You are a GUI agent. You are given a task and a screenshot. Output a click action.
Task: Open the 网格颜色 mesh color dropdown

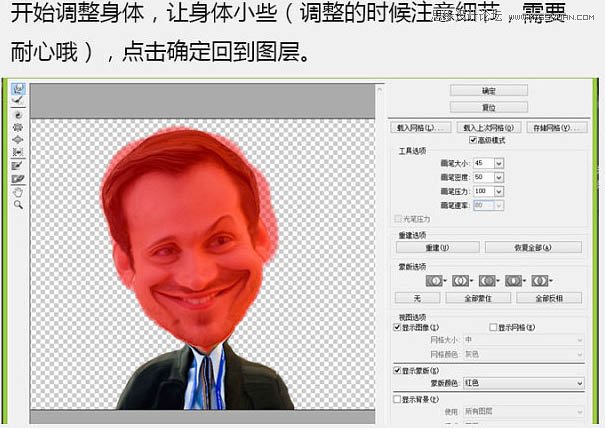[x=524, y=354]
